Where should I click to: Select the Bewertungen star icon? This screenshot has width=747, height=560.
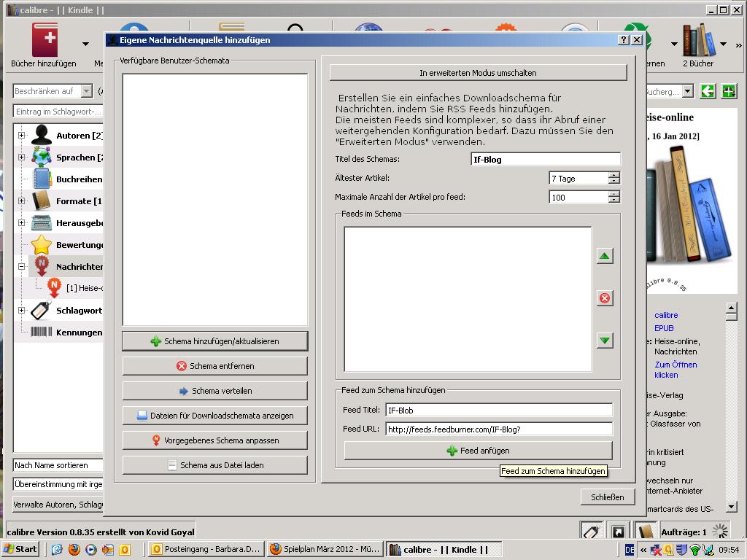42,245
